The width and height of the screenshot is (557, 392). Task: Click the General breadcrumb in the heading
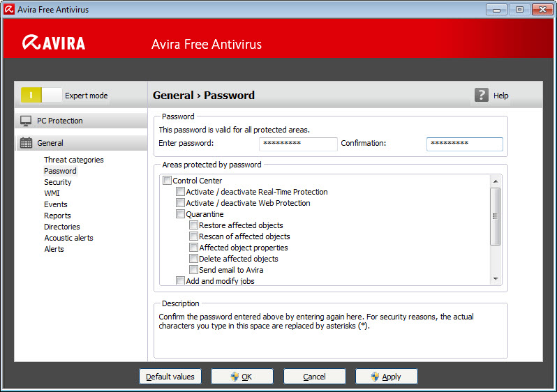tap(173, 95)
